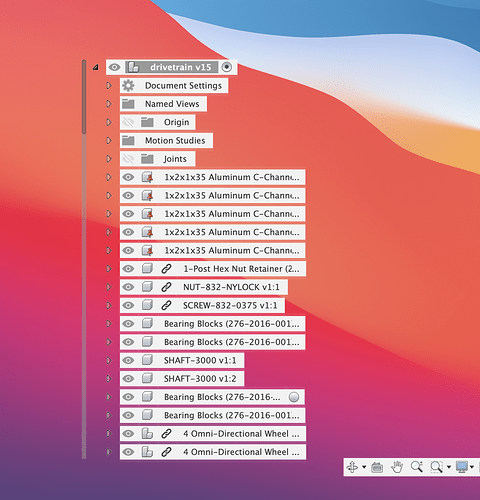This screenshot has width=480, height=500.
Task: Click SHAFT-3000 v1:1 component cube icon
Action: click(x=147, y=360)
